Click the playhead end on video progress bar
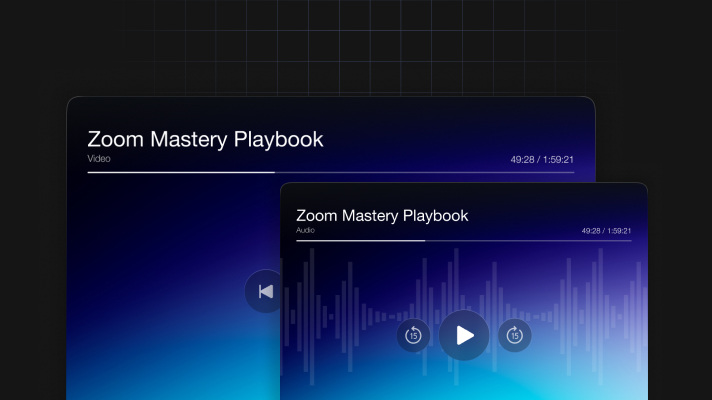 tap(274, 172)
